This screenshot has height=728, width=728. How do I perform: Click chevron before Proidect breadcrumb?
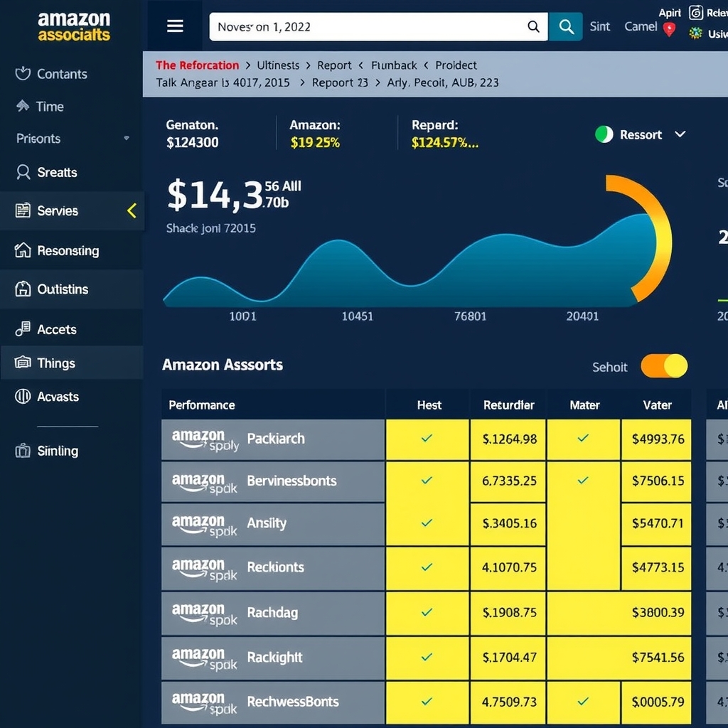click(426, 65)
